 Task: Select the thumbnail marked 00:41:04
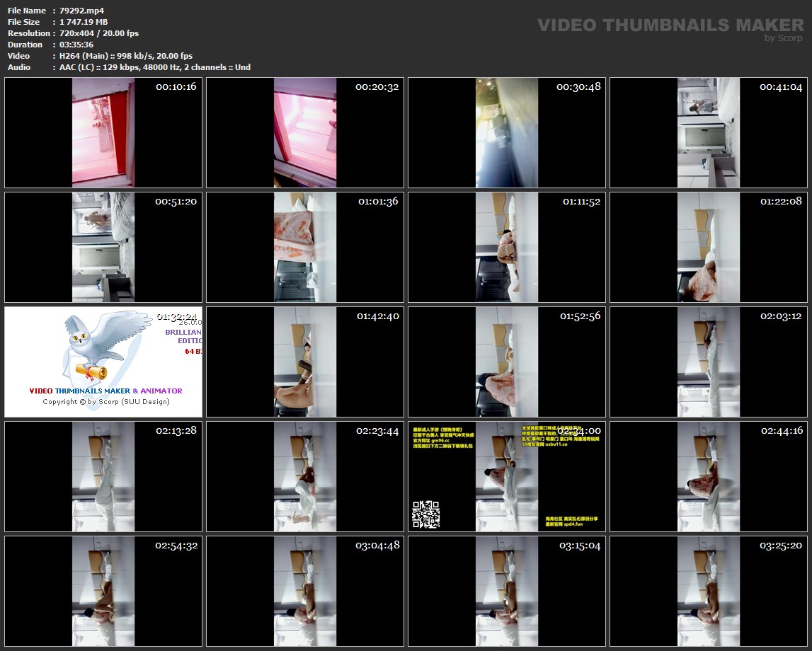click(709, 132)
